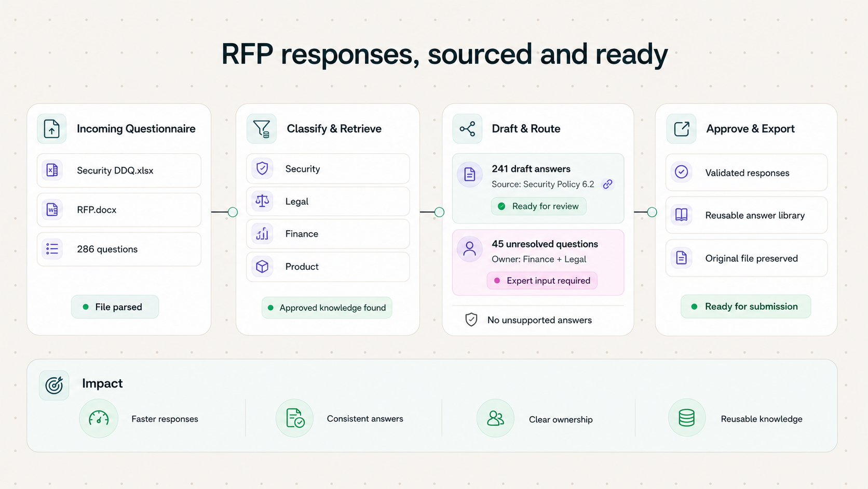Image resolution: width=868 pixels, height=489 pixels.
Task: Click the Classify & Retrieve card title
Action: (334, 129)
